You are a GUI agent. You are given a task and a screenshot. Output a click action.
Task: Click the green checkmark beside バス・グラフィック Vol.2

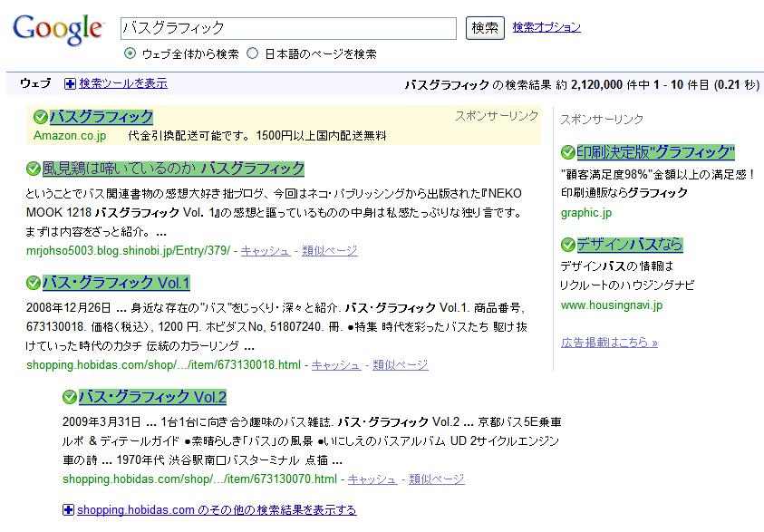click(70, 397)
